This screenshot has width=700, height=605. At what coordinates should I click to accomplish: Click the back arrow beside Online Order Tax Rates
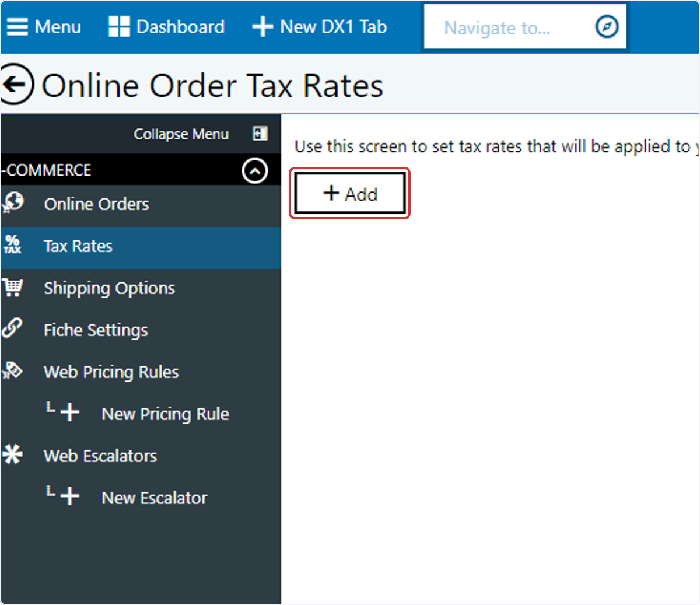[x=17, y=85]
